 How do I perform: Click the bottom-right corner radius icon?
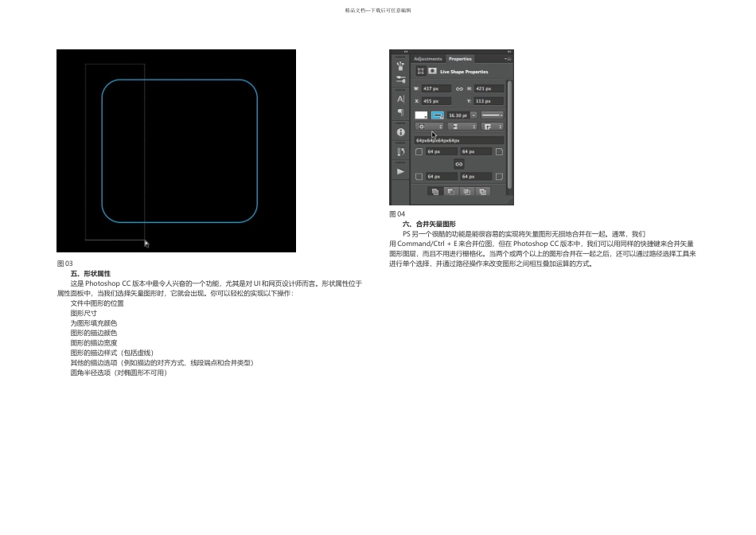coord(499,177)
